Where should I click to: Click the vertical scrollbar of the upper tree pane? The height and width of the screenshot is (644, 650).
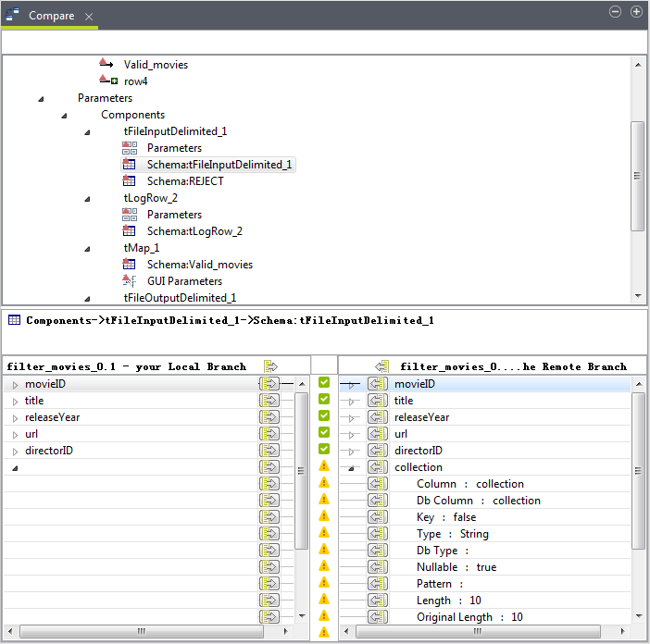[x=637, y=176]
